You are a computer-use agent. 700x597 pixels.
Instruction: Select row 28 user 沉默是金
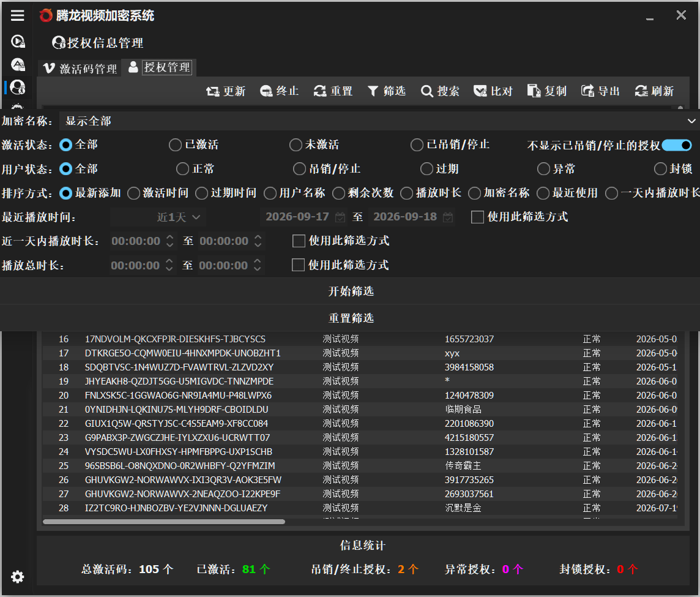463,508
